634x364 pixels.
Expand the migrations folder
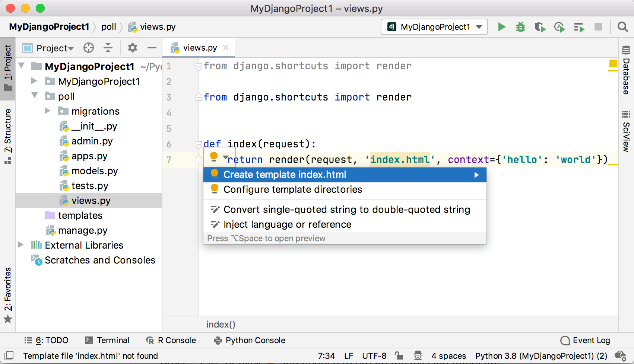47,111
